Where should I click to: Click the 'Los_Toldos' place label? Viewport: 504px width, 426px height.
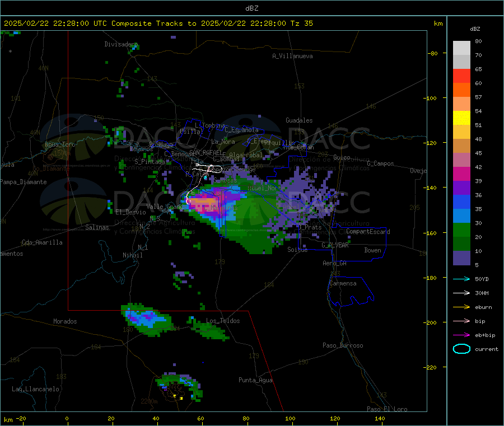tap(223, 321)
